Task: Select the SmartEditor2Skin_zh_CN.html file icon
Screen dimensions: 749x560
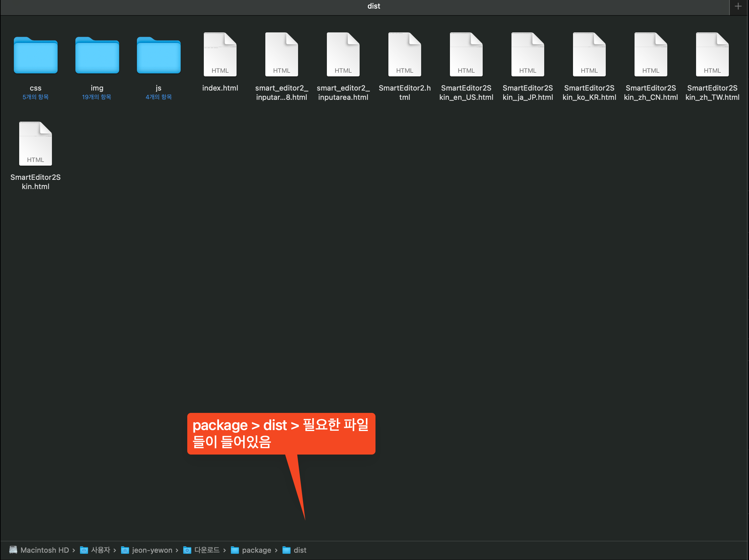Action: click(x=650, y=55)
